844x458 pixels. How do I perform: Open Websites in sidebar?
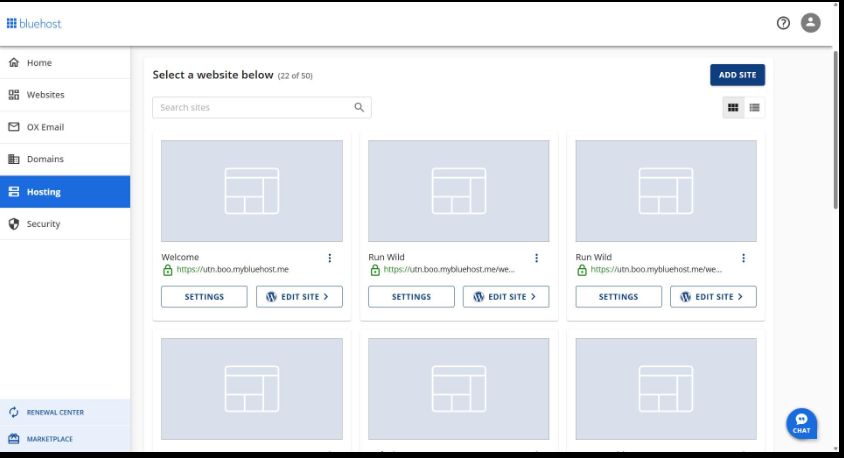pos(65,95)
